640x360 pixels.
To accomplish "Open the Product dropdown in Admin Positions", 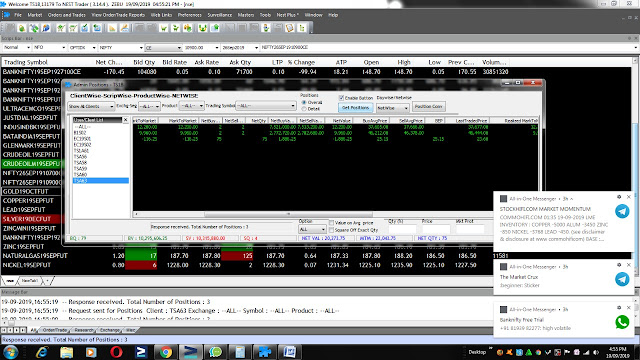I will click(192, 106).
